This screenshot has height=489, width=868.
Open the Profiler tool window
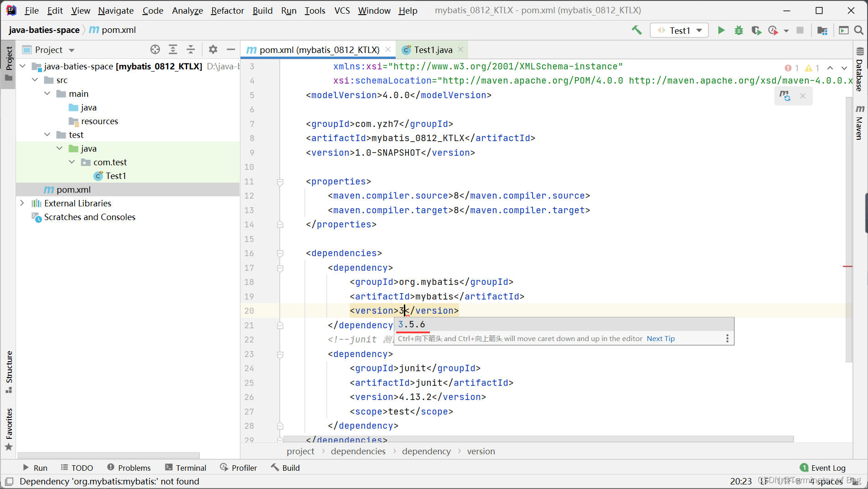[x=238, y=468]
